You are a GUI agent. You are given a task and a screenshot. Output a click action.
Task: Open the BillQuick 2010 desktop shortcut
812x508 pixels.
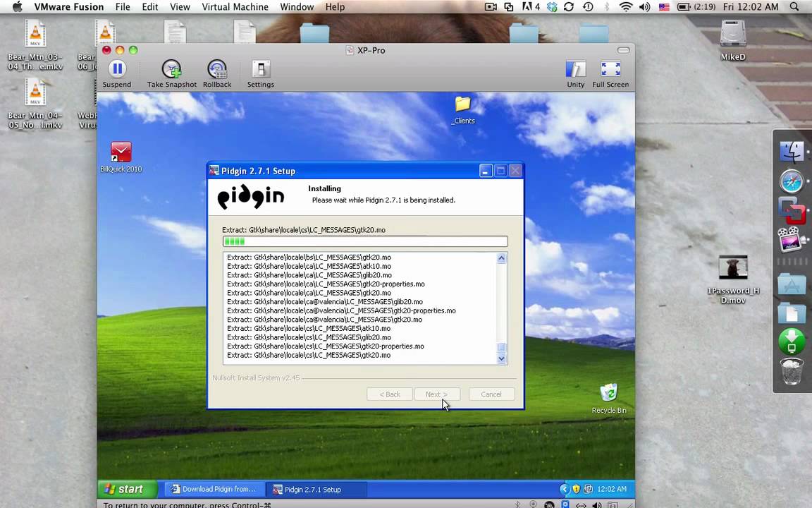121,157
